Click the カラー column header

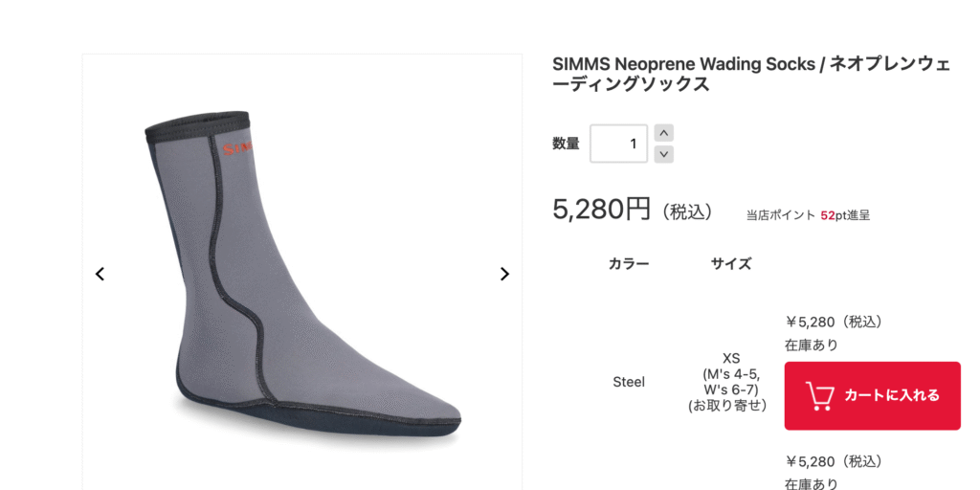(x=629, y=264)
